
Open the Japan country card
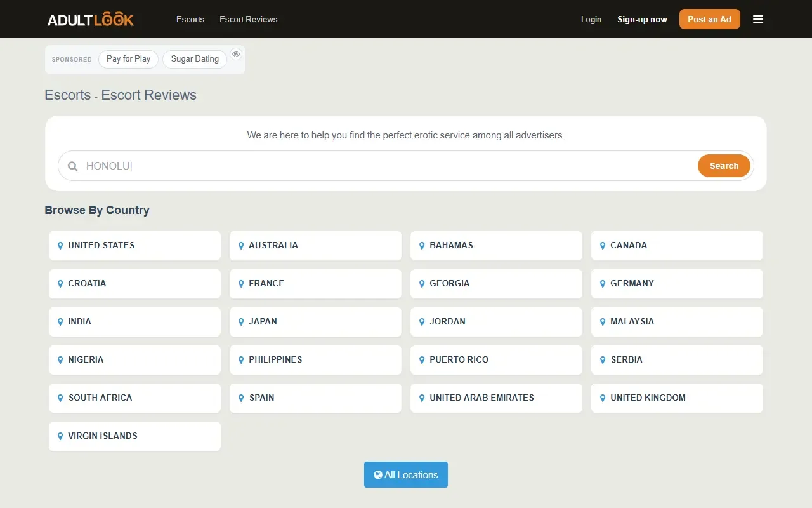315,322
